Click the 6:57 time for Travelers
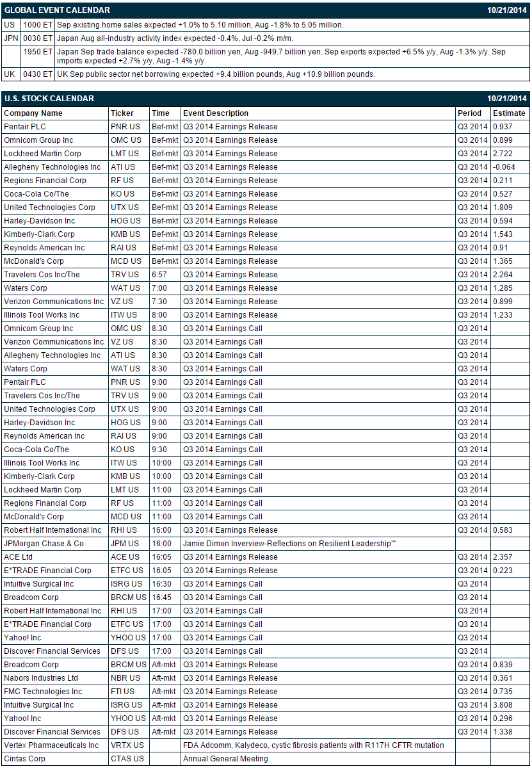 click(x=159, y=275)
